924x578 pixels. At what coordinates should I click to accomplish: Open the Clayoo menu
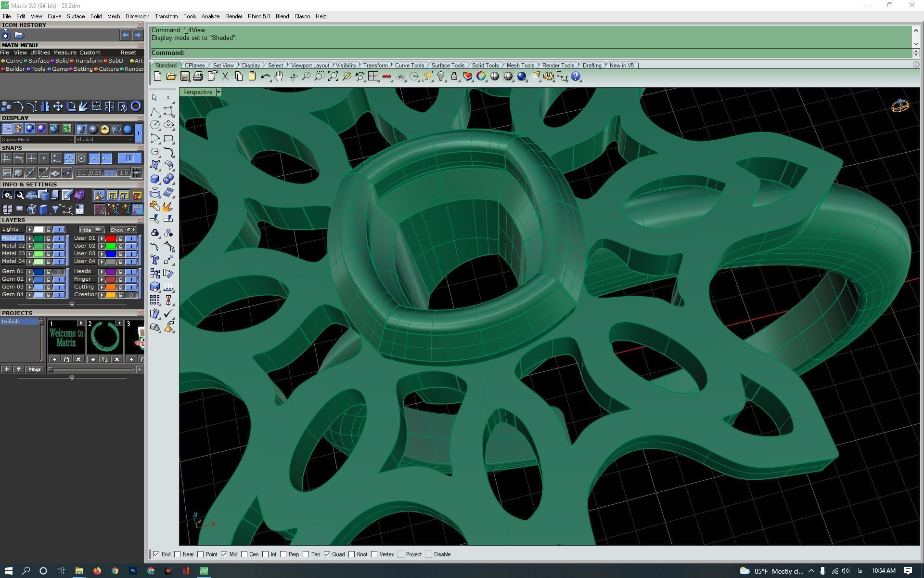coord(302,16)
